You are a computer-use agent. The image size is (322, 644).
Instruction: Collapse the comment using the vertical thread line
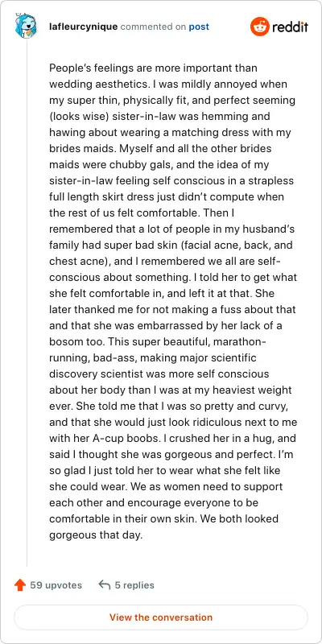27,304
